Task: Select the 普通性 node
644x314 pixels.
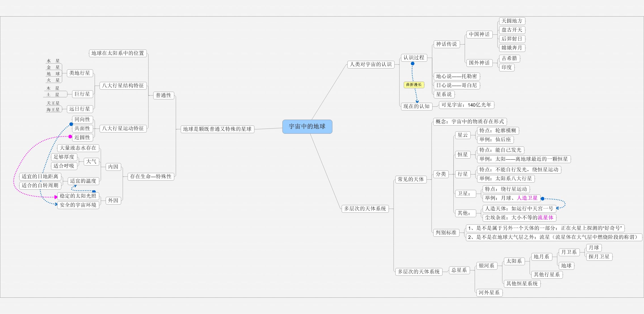Action: (164, 95)
